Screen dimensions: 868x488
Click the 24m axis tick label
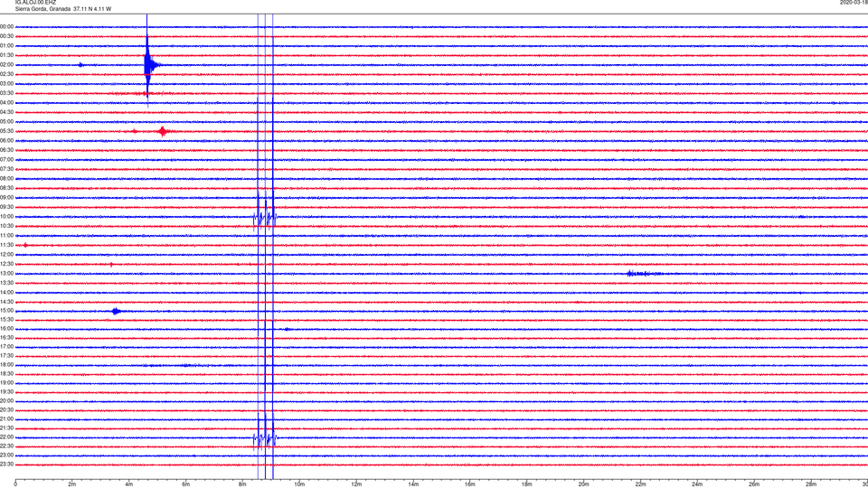pos(697,484)
